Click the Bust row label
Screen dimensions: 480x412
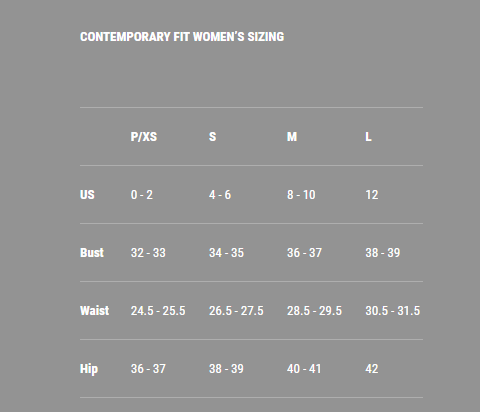[92, 253]
